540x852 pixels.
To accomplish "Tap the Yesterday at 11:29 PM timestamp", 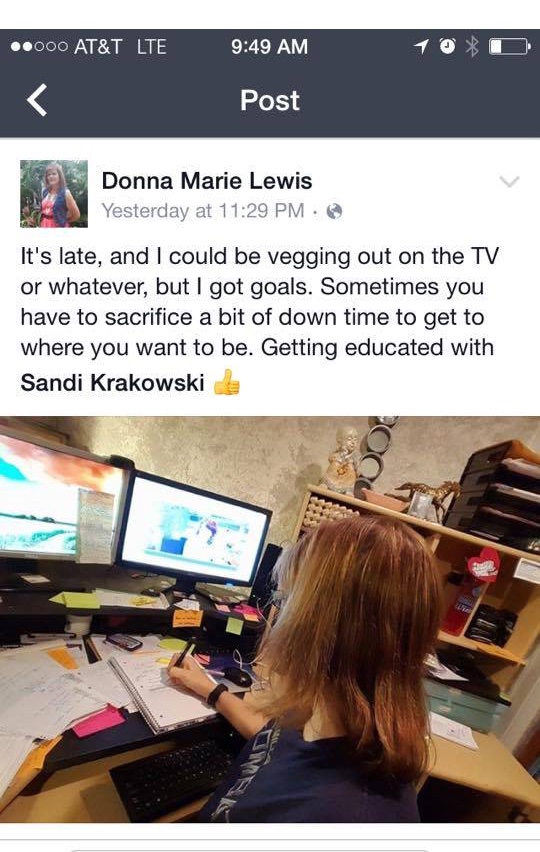I will (203, 211).
